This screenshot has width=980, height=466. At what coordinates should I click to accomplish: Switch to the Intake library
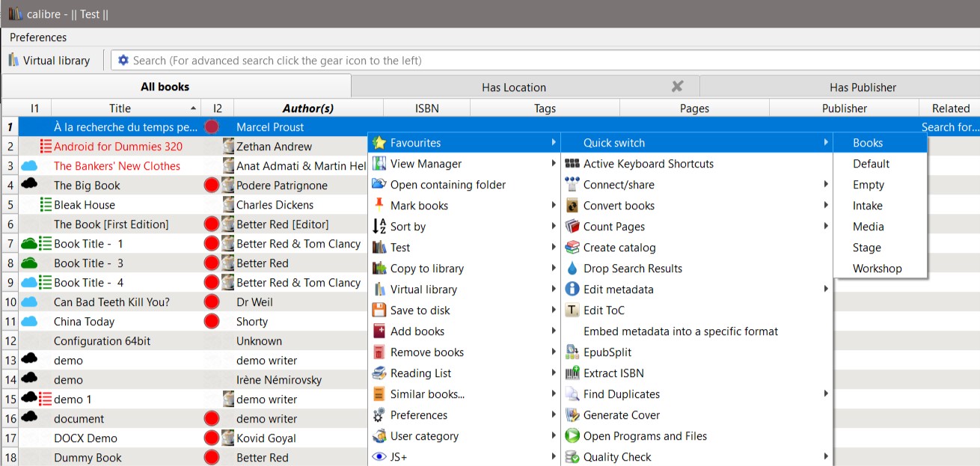click(x=880, y=206)
